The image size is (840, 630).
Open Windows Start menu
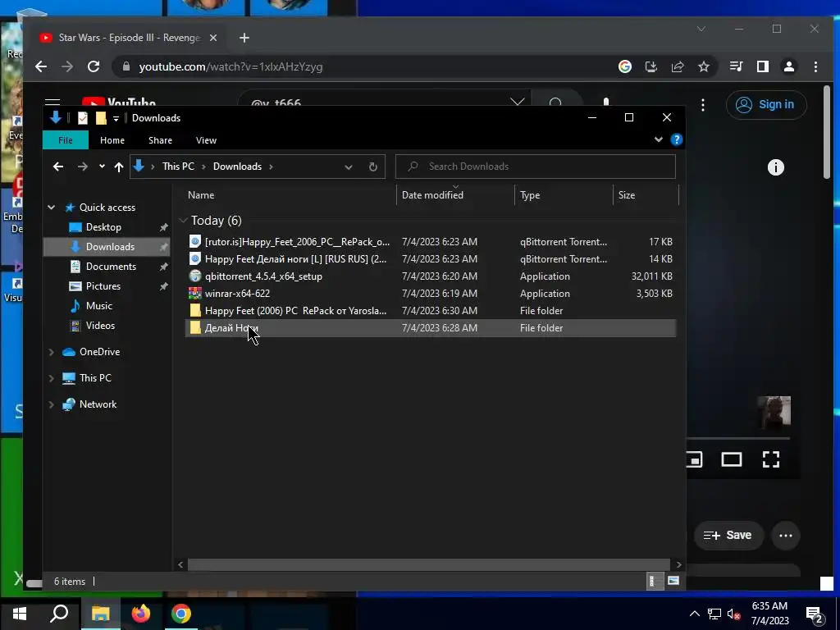20,614
